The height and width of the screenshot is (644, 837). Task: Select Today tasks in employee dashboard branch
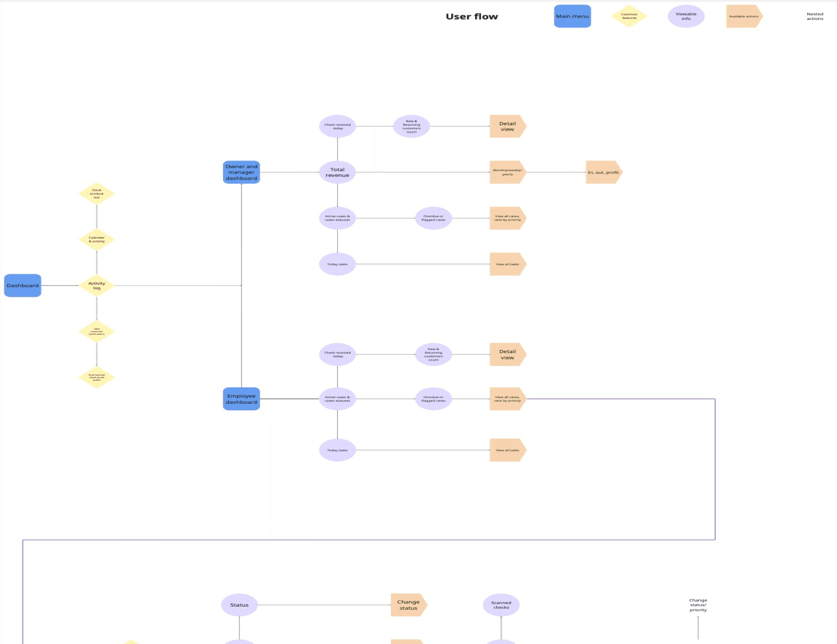[x=337, y=450]
